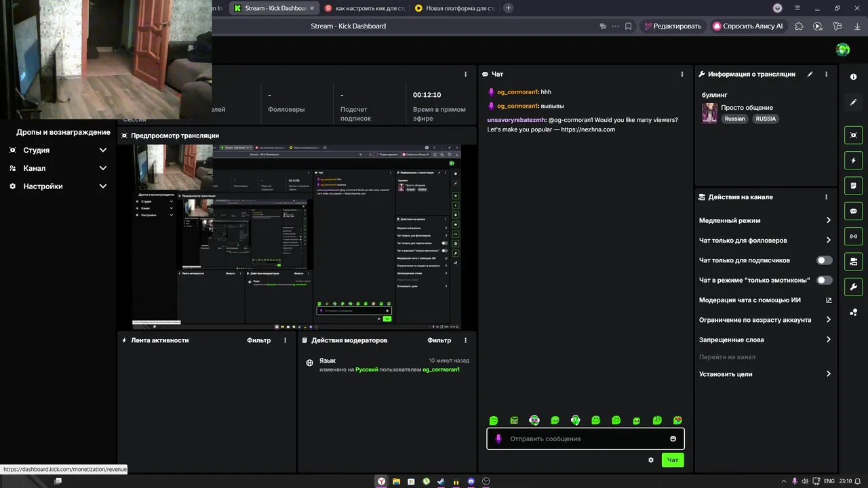Switch ENG input language in tray
The height and width of the screenshot is (488, 868).
[829, 481]
